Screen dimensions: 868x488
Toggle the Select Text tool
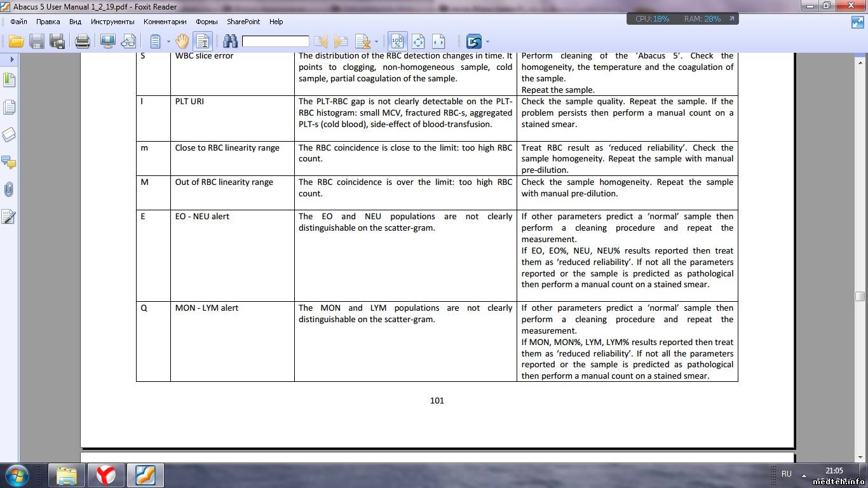[x=203, y=42]
